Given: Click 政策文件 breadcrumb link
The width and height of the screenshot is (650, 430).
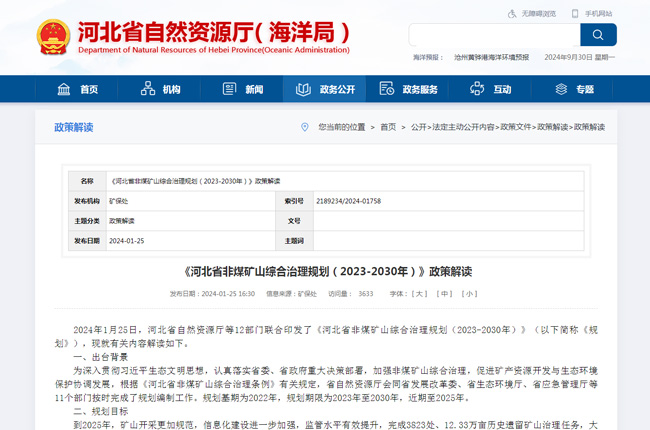Looking at the screenshot, I should (516, 127).
